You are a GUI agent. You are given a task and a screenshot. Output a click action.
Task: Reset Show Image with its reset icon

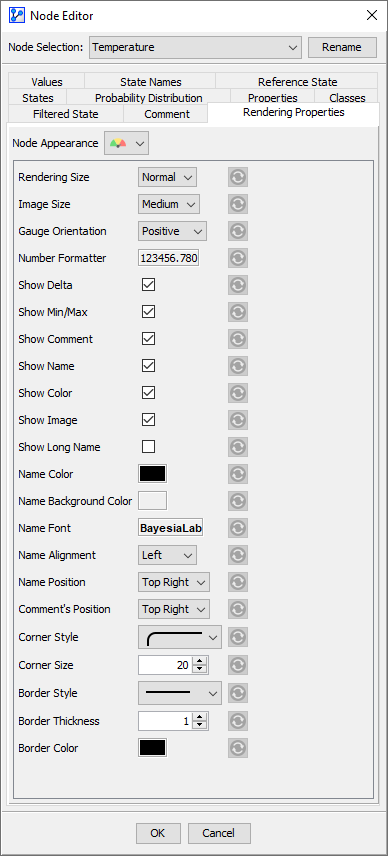pos(238,420)
